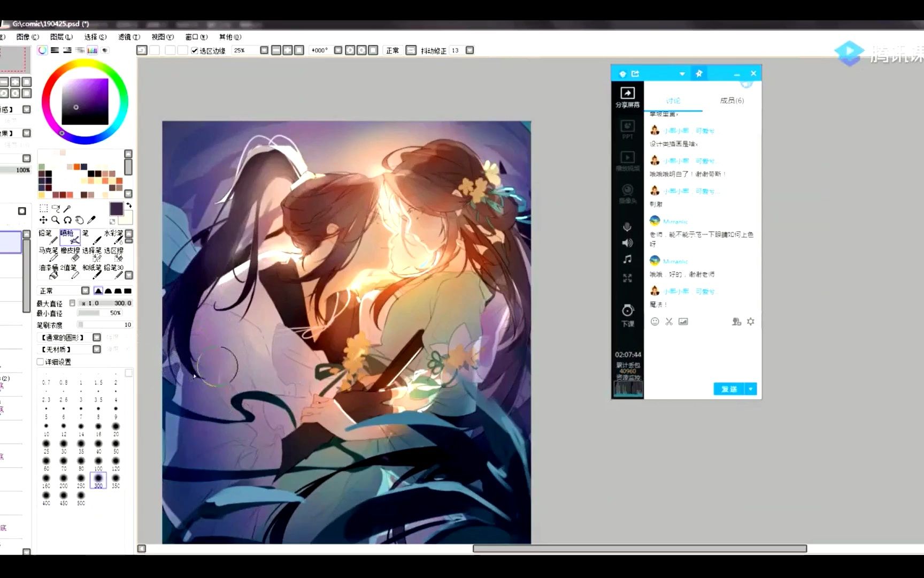
Task: Click the music note icon in classroom window
Action: click(x=627, y=260)
